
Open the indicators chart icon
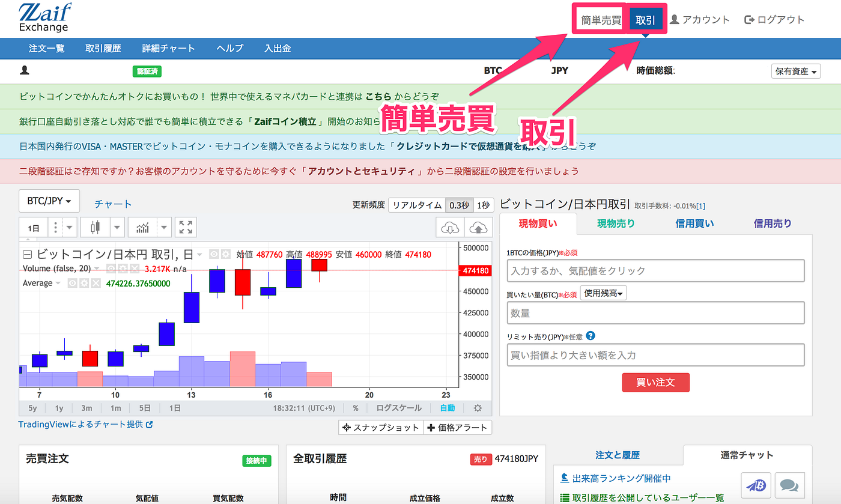(x=142, y=228)
